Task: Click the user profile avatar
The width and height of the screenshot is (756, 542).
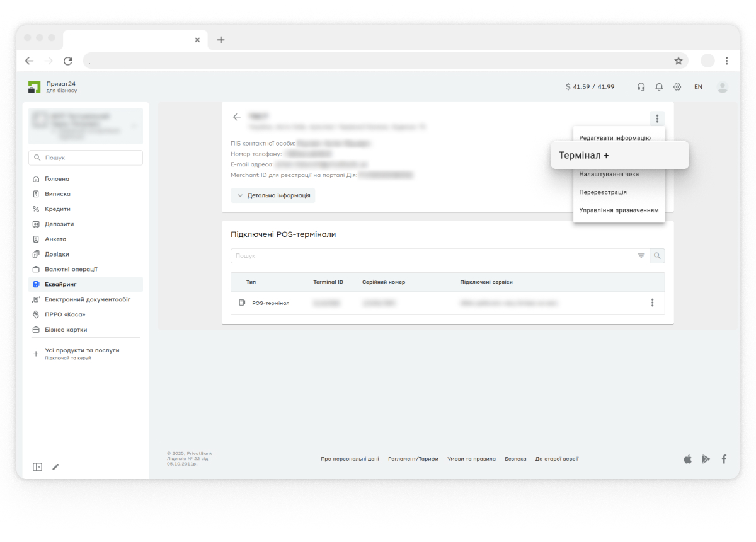Action: tap(722, 87)
